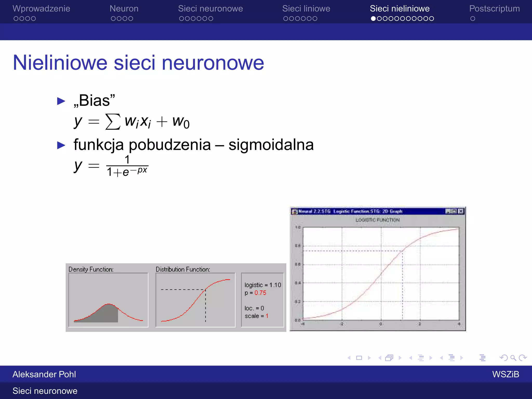This screenshot has width=532, height=399.
Task: Click the single slide rectangle navigation icon
Action: click(x=359, y=358)
